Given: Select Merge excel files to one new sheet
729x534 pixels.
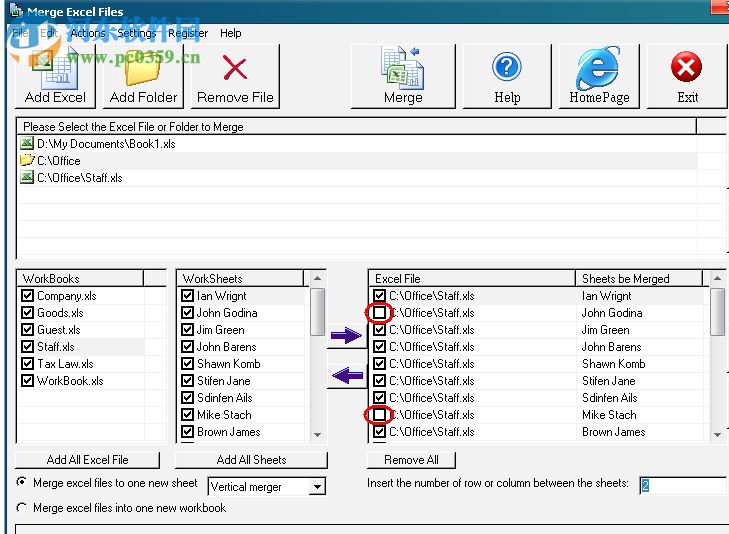Looking at the screenshot, I should (21, 482).
